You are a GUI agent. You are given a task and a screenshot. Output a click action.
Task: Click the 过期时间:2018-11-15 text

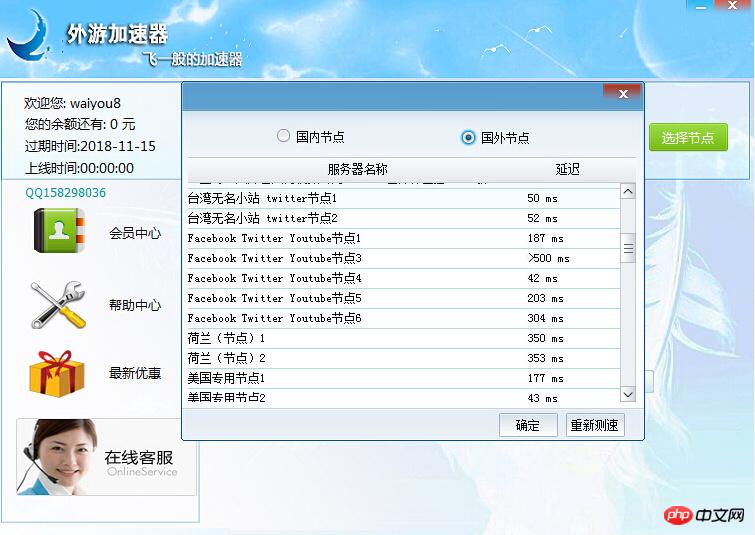(90, 146)
